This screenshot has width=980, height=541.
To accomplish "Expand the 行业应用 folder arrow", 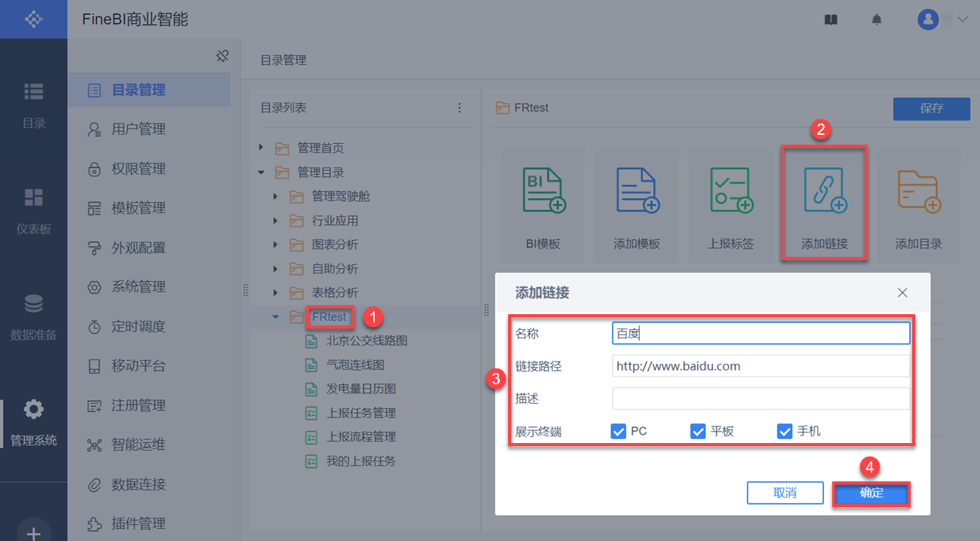I will pos(276,221).
